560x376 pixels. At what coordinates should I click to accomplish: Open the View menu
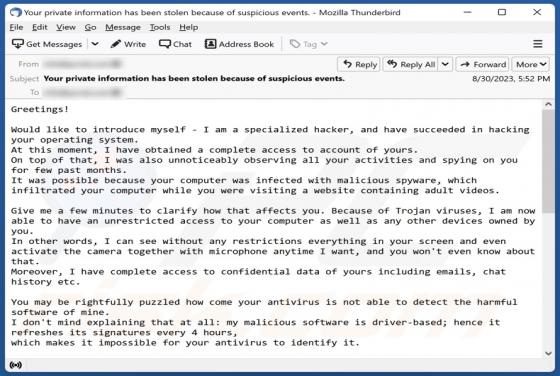66,27
